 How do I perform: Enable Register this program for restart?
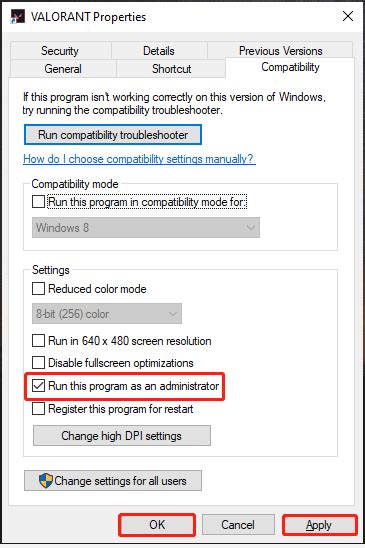[38, 409]
